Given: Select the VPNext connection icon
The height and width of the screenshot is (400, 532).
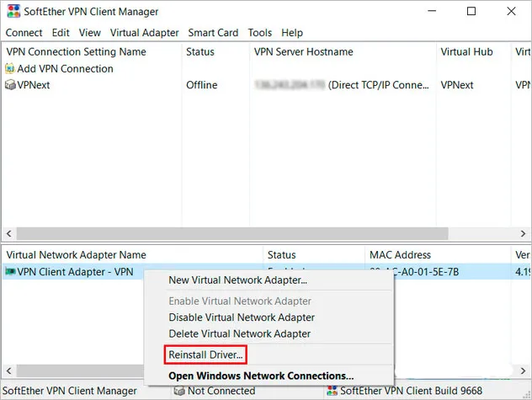Looking at the screenshot, I should coord(10,85).
